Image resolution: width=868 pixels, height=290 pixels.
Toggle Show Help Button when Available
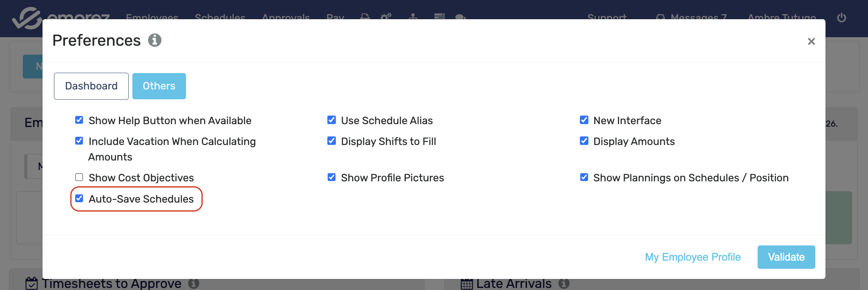tap(79, 120)
